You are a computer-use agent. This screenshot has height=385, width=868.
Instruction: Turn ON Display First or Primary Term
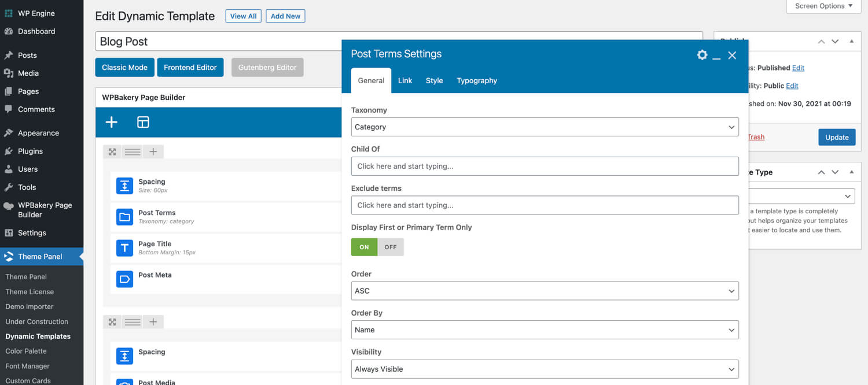(x=364, y=247)
